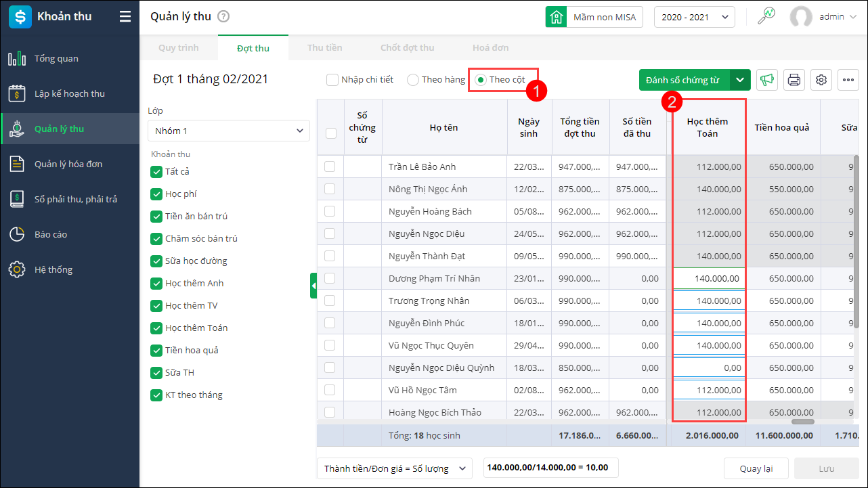Screen dimensions: 868x488
Task: Click the Quản lý thu money icon
Action: 17,129
